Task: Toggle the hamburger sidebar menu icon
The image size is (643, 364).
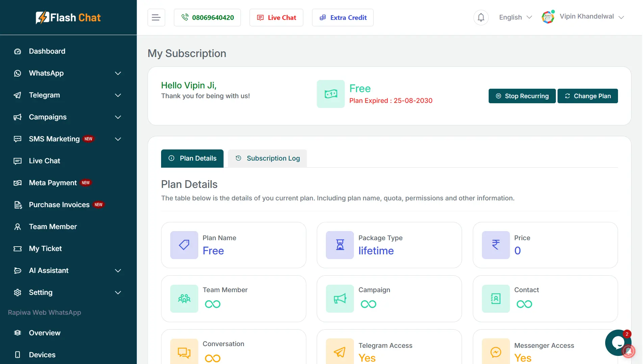Action: pos(156,18)
